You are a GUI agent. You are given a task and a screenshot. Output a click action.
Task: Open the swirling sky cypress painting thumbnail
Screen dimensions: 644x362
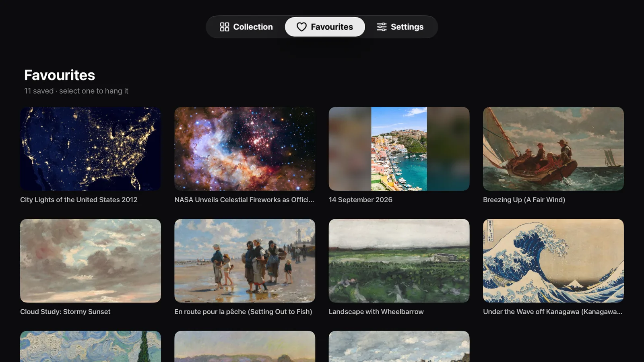91,346
